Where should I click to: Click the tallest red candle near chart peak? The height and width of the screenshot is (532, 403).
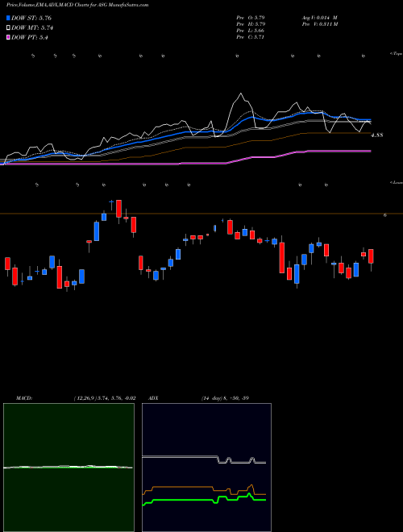[118, 209]
